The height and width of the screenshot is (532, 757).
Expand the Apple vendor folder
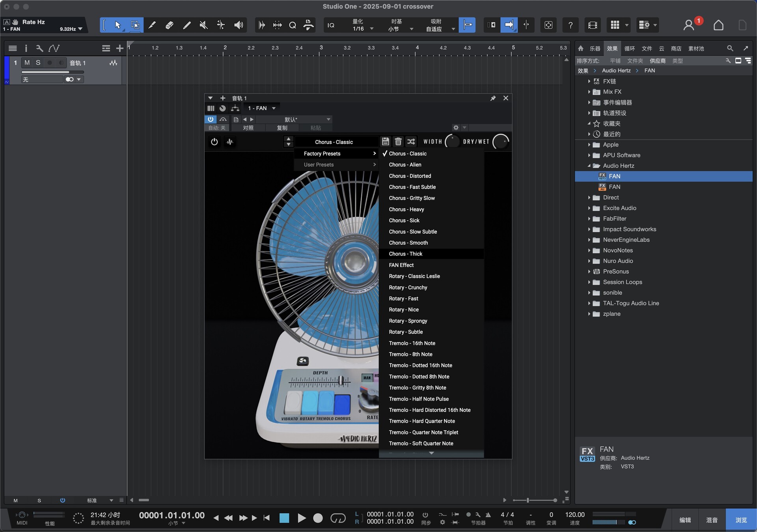(589, 145)
